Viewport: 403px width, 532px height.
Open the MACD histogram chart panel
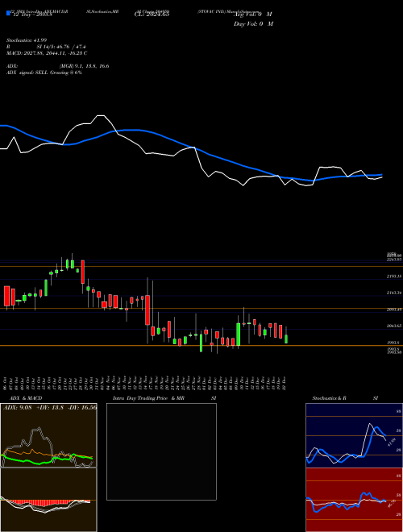pos(48,500)
